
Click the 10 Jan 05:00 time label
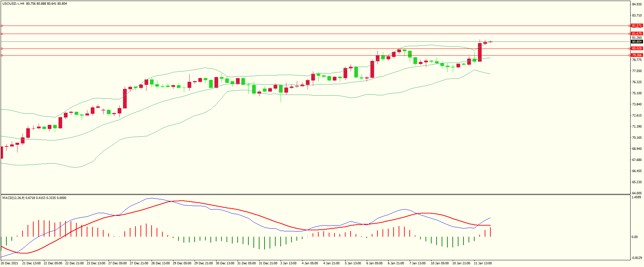[440, 263]
